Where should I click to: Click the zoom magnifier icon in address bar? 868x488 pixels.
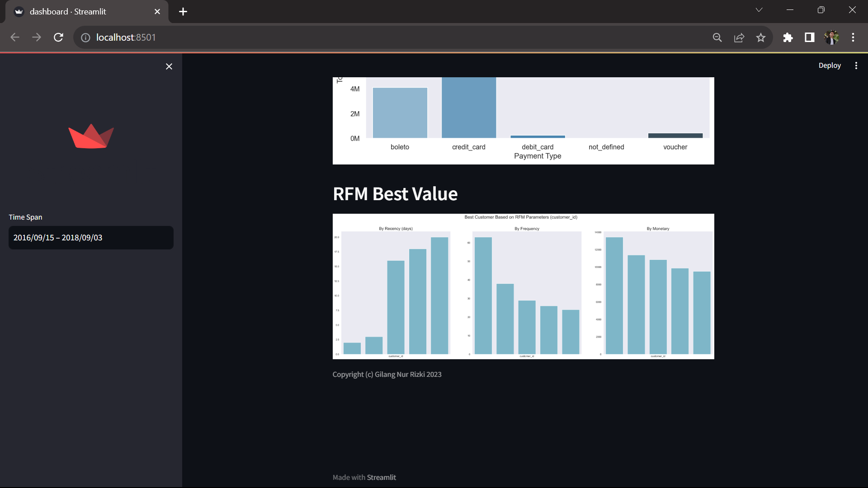pyautogui.click(x=717, y=38)
